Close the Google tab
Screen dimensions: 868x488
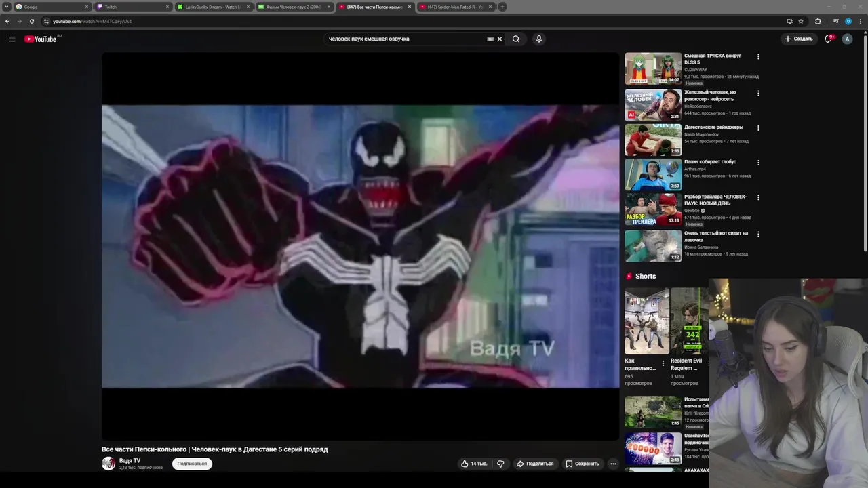click(x=87, y=7)
